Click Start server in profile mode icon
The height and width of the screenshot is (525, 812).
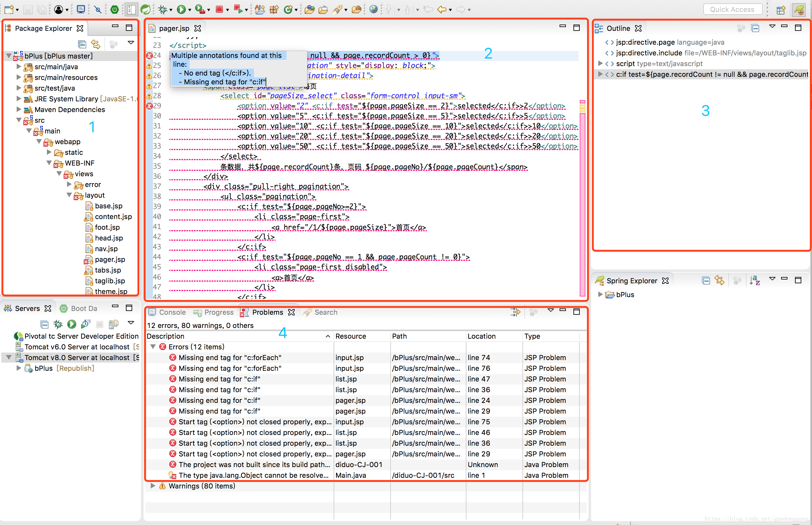[86, 324]
